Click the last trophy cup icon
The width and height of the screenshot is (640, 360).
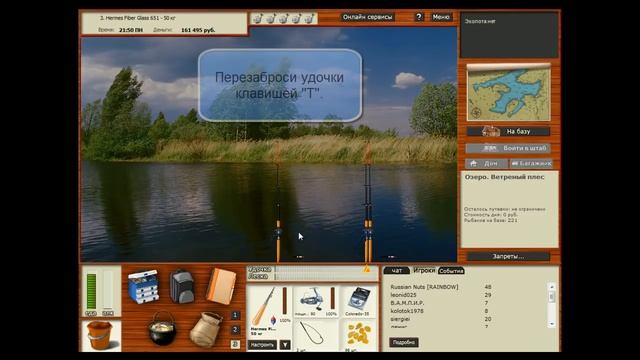click(x=309, y=18)
